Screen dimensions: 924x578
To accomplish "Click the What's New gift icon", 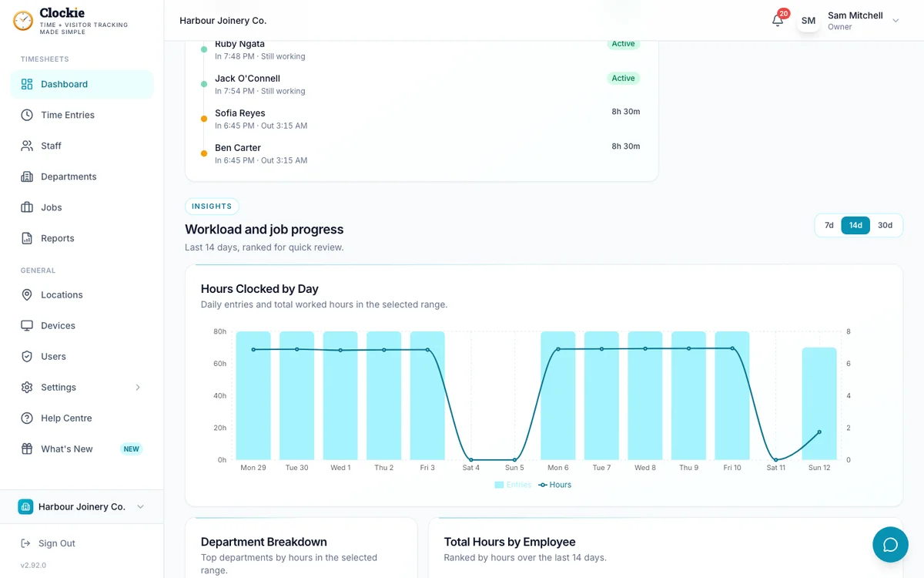I will (27, 449).
